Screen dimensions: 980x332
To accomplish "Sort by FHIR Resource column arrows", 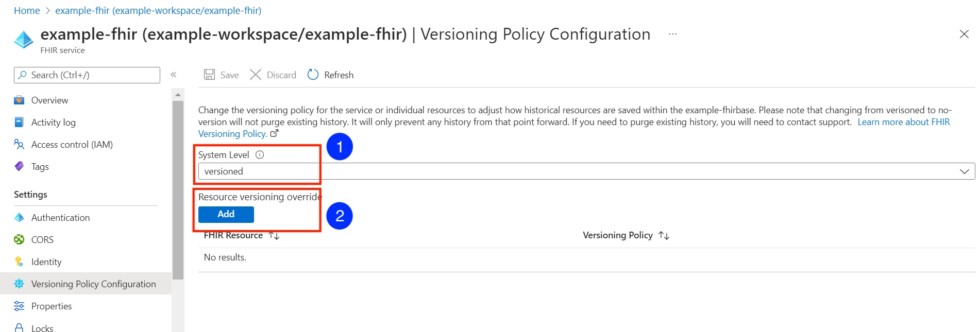I will click(274, 236).
